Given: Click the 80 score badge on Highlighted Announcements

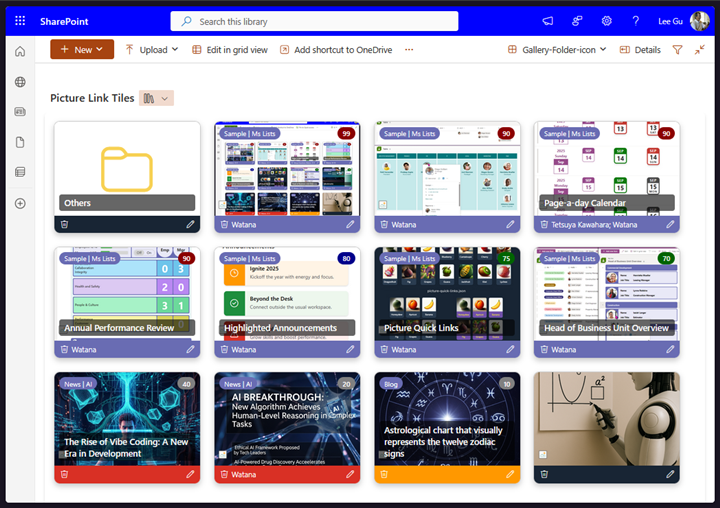Looking at the screenshot, I should [346, 259].
